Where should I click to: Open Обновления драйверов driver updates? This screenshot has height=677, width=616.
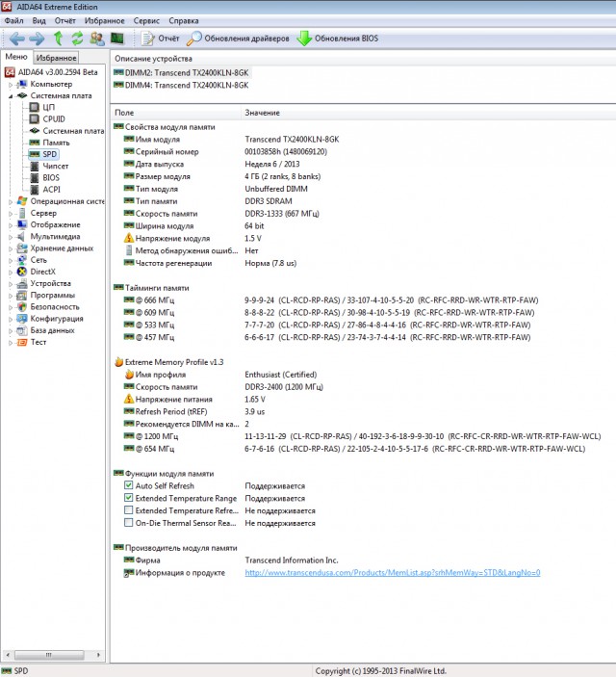click(x=238, y=39)
